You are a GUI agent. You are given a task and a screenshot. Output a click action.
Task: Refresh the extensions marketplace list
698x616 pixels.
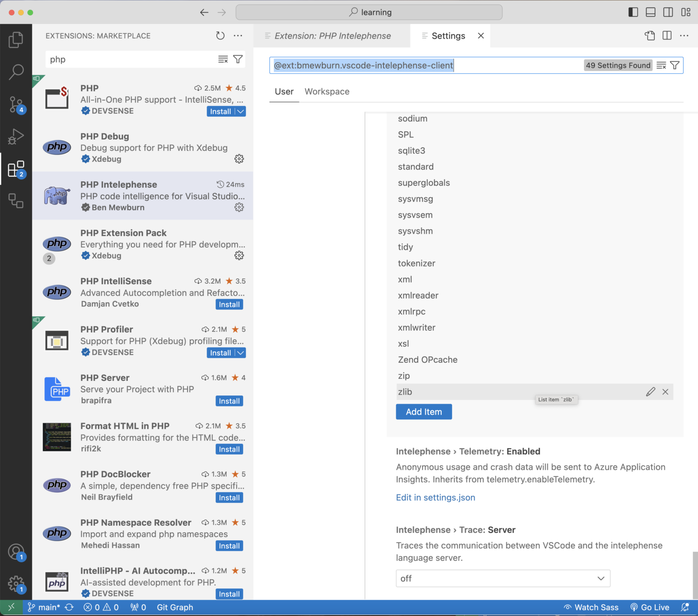point(220,35)
